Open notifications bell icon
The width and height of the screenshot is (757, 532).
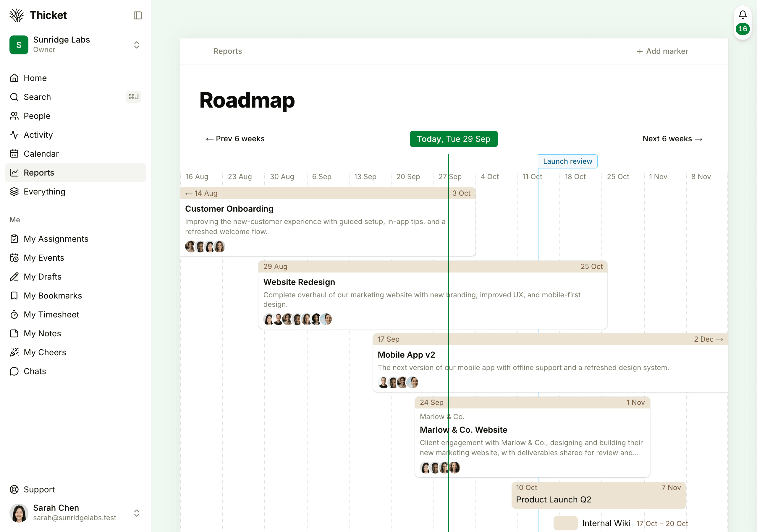[x=743, y=15]
